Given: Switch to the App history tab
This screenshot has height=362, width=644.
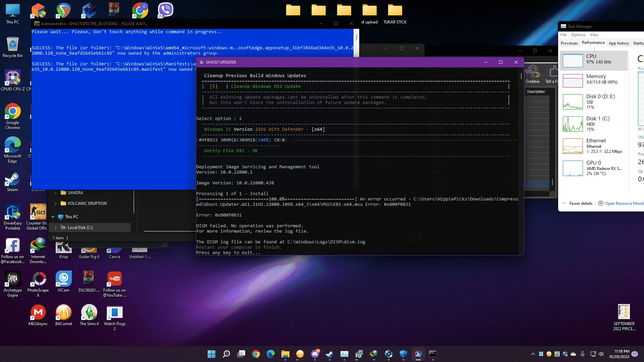Looking at the screenshot, I should pyautogui.click(x=619, y=43).
